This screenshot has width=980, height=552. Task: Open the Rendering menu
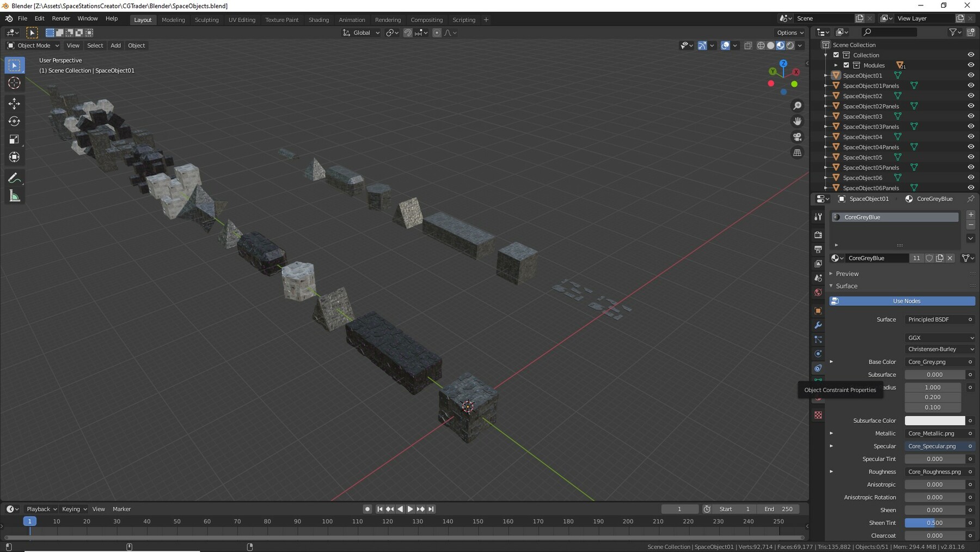[x=388, y=20]
